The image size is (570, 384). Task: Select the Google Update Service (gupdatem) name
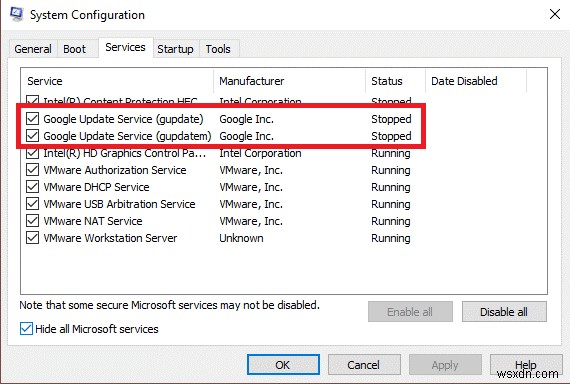(x=127, y=136)
